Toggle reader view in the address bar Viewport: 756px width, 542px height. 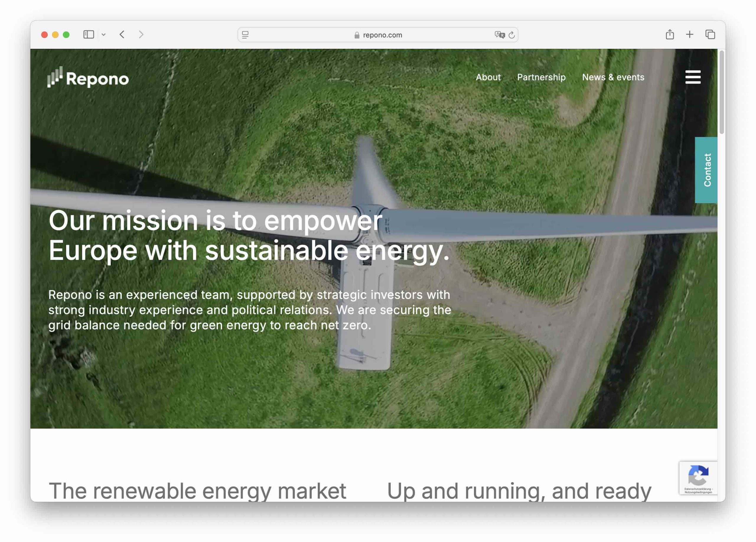pos(246,35)
